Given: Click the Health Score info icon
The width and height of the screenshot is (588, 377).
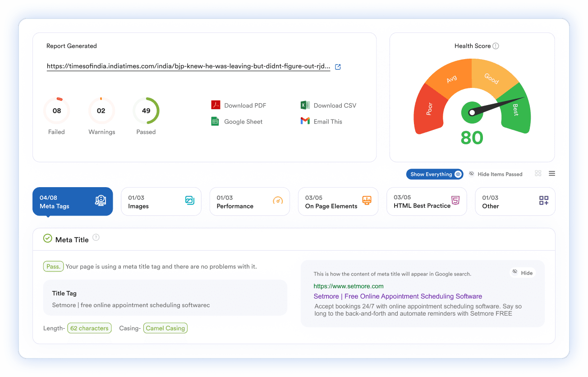Looking at the screenshot, I should [x=496, y=46].
